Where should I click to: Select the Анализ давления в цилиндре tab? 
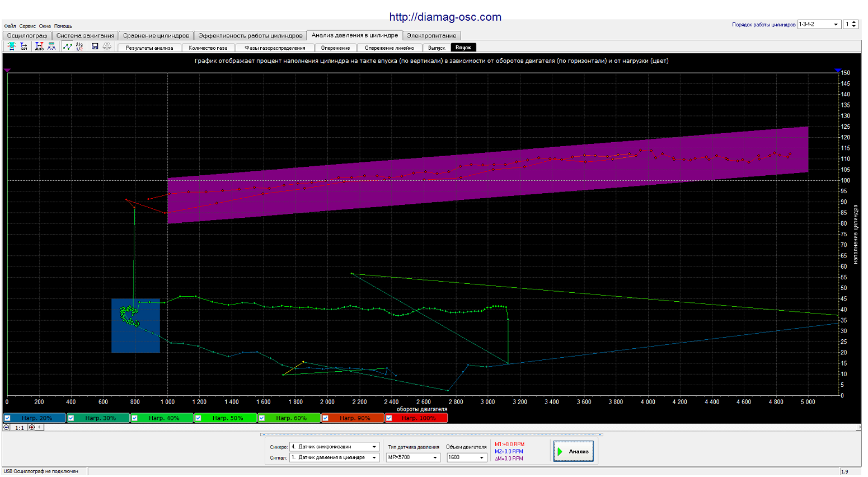355,35
